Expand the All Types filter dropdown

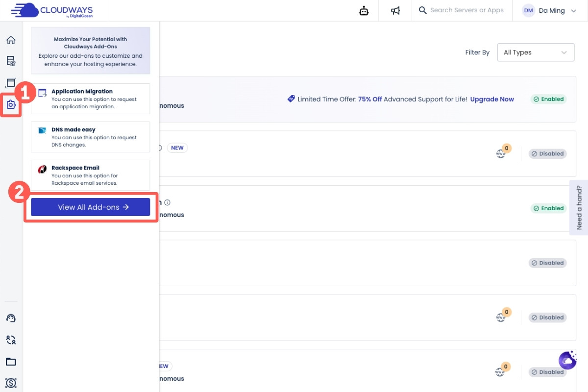tap(535, 52)
